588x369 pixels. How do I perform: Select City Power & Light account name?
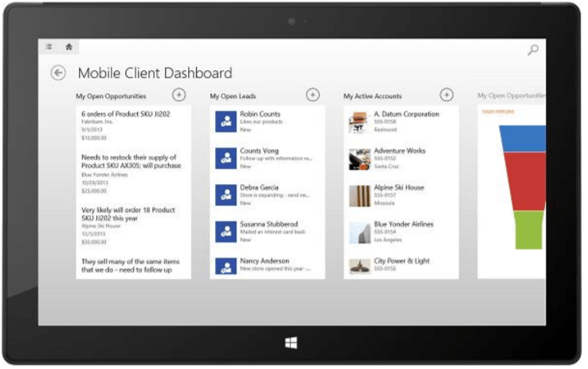(x=402, y=261)
